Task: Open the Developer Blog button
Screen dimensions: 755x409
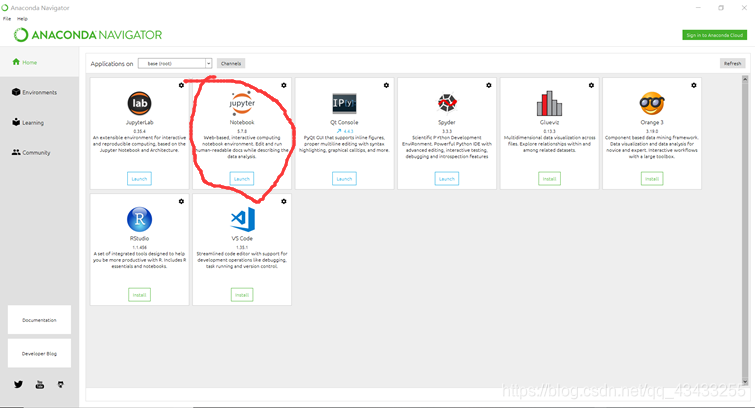Action: pos(39,354)
